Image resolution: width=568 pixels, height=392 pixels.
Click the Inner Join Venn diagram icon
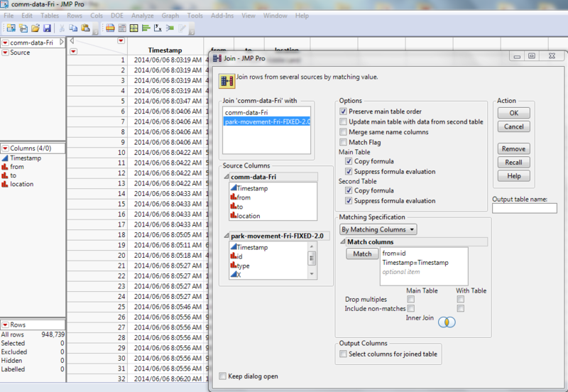pos(447,322)
